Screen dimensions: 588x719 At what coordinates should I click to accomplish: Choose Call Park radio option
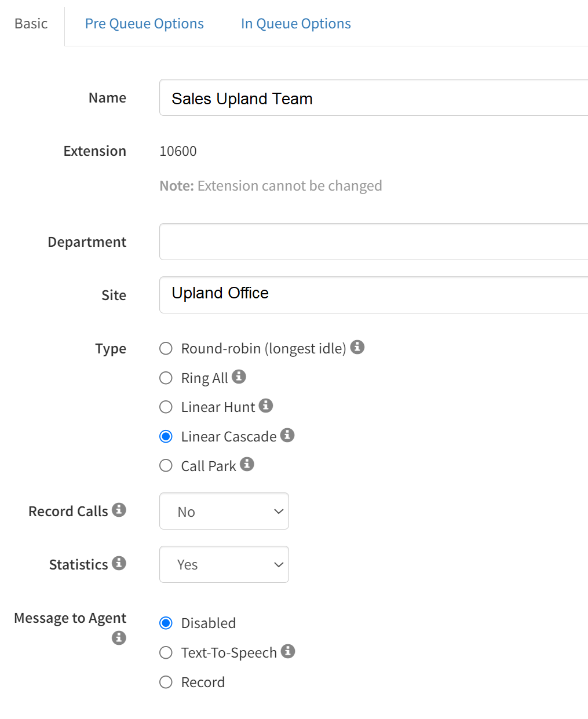coord(166,466)
